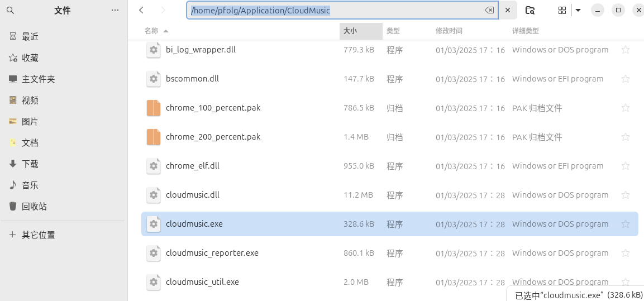Toggle star for bscommon.dll
Screen dimensions: 644x301
click(x=626, y=79)
